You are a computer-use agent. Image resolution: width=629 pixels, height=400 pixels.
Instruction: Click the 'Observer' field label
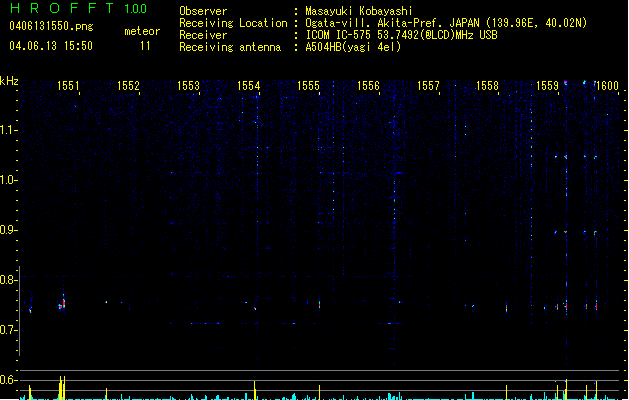[x=203, y=11]
